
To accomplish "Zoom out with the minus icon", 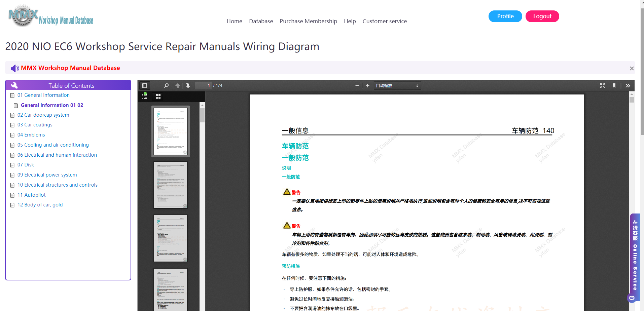I will tap(357, 86).
